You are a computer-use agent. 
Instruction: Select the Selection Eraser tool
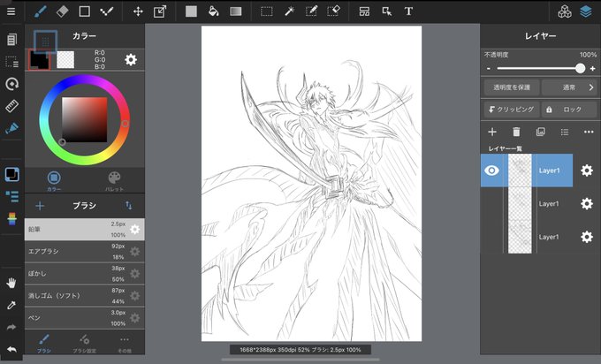(333, 11)
